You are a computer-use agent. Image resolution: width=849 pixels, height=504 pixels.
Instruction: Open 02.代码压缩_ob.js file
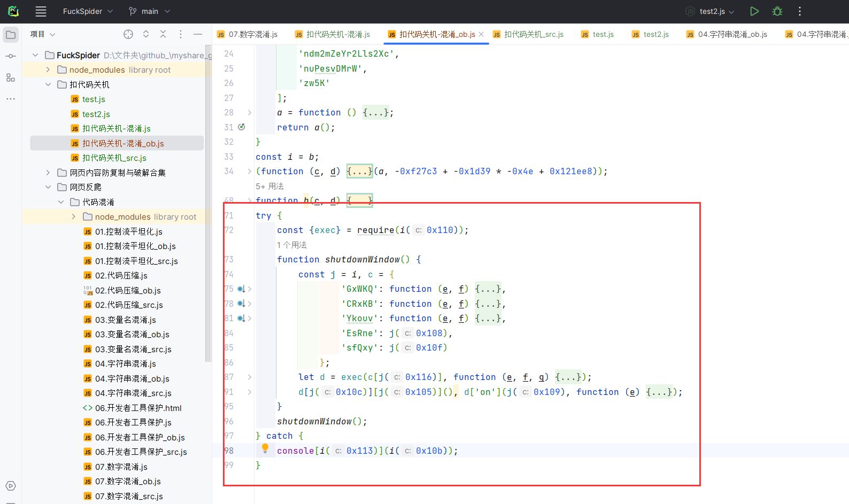tap(128, 290)
